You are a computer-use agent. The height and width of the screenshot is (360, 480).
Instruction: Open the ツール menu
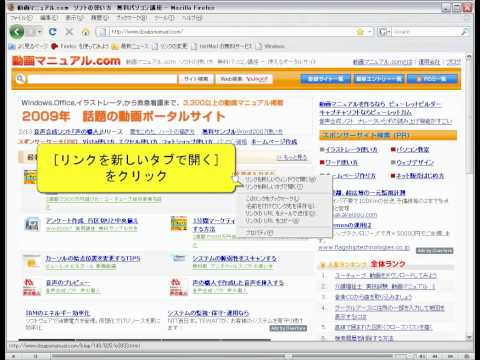point(164,17)
